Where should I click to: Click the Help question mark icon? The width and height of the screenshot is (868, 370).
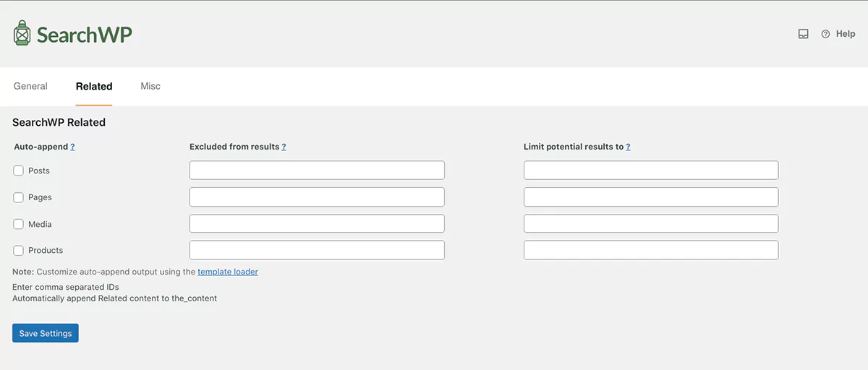[x=825, y=34]
